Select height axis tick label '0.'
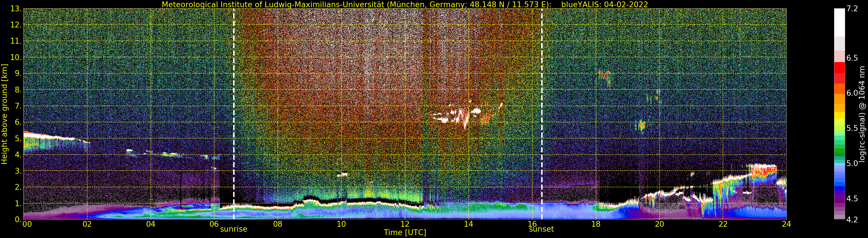868x238 pixels. (x=18, y=219)
